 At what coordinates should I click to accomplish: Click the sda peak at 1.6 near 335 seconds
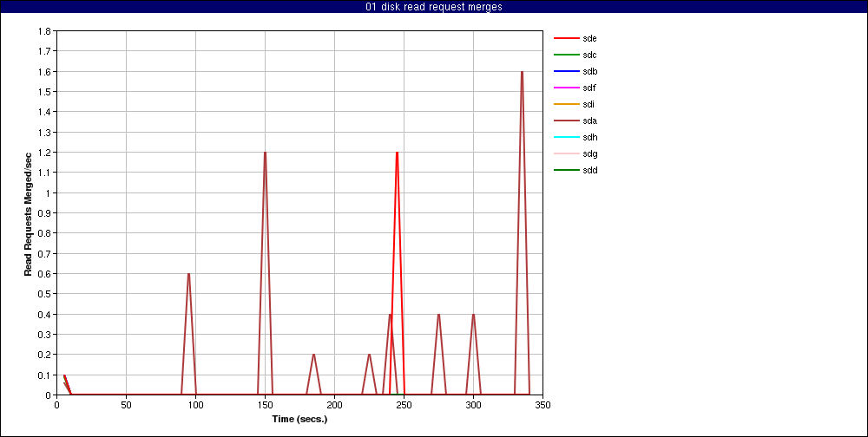pyautogui.click(x=522, y=71)
